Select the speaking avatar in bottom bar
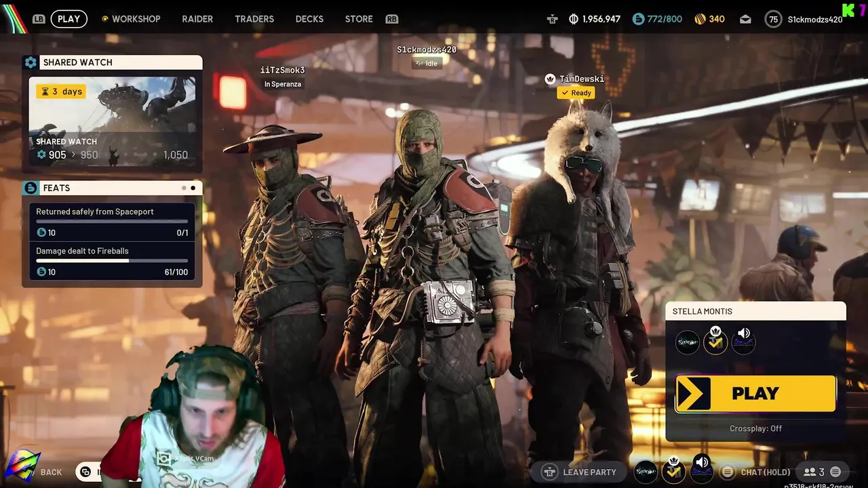Screen dimensions: 868x488 click(x=701, y=472)
